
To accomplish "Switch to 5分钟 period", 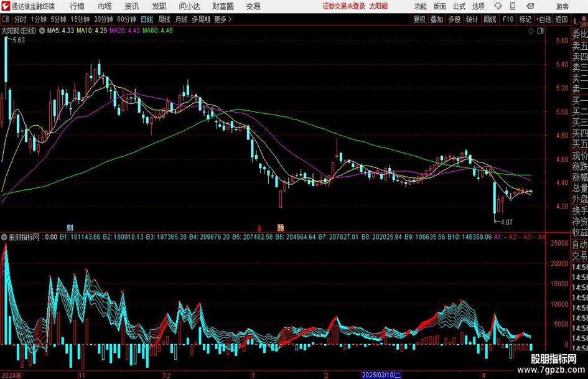I will click(x=58, y=19).
